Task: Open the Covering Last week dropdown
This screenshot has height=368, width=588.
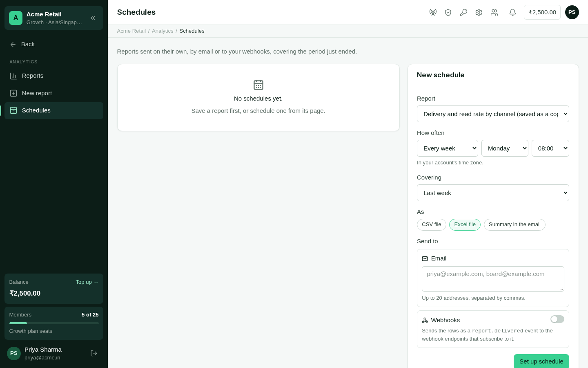Action: pos(493,193)
